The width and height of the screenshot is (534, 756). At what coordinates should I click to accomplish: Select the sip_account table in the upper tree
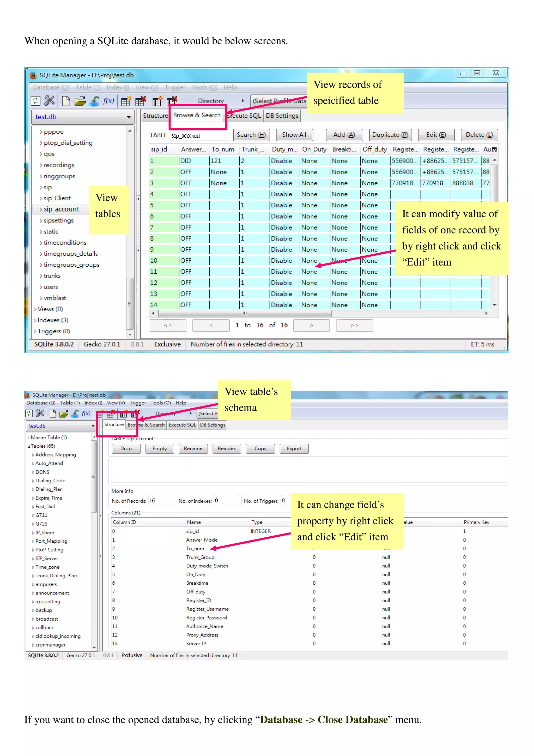point(62,209)
